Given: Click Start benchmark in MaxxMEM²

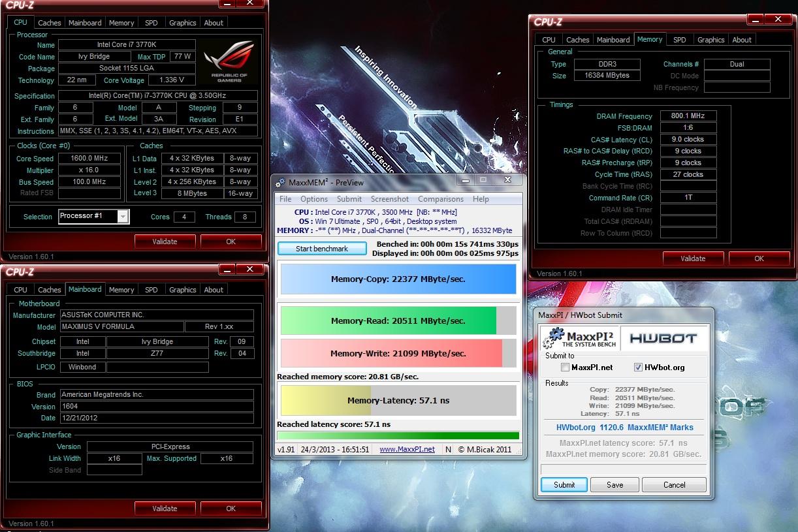Looking at the screenshot, I should point(322,248).
